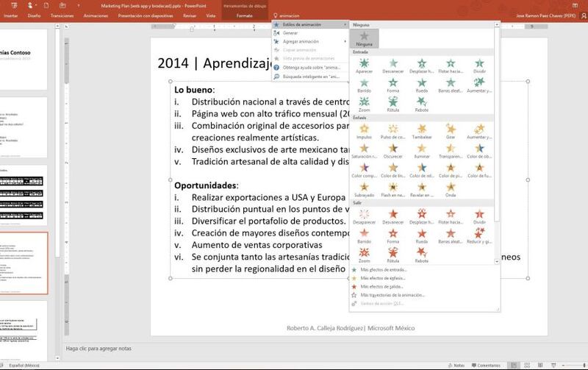Switch to Normal view in status bar
Image resolution: width=588 pixels, height=370 pixels.
[514, 365]
